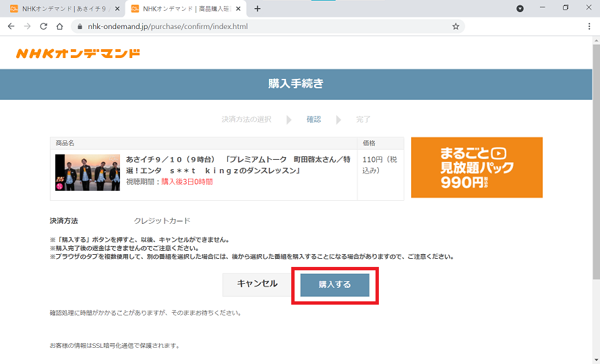
Task: Click the 確認 step label
Action: tap(313, 119)
